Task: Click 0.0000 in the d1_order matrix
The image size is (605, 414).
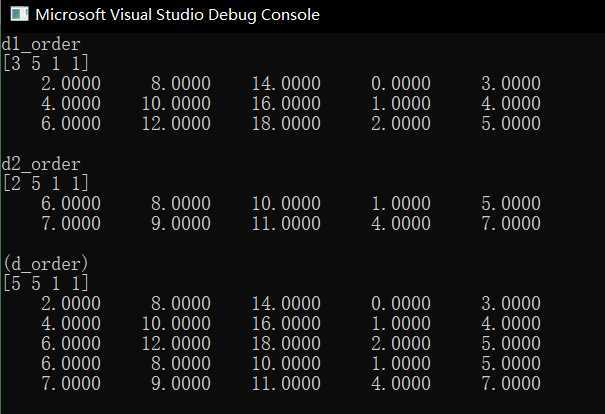Action: pyautogui.click(x=401, y=83)
